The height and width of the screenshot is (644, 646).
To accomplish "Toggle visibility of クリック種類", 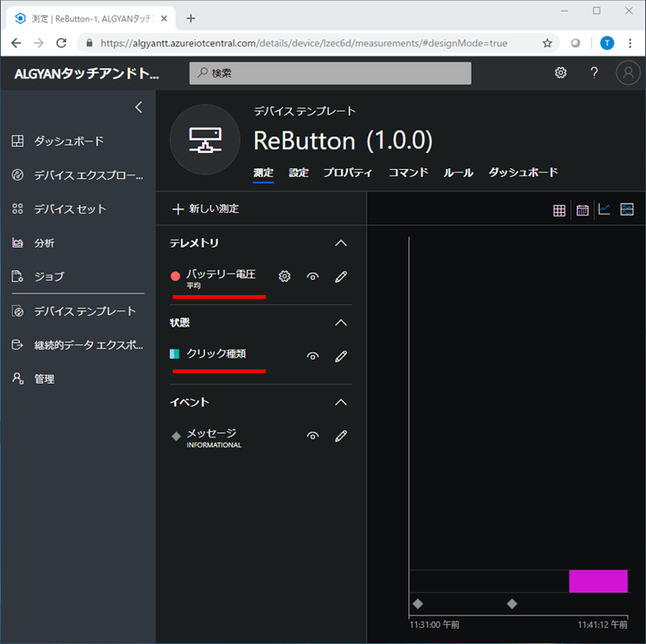I will (x=312, y=356).
